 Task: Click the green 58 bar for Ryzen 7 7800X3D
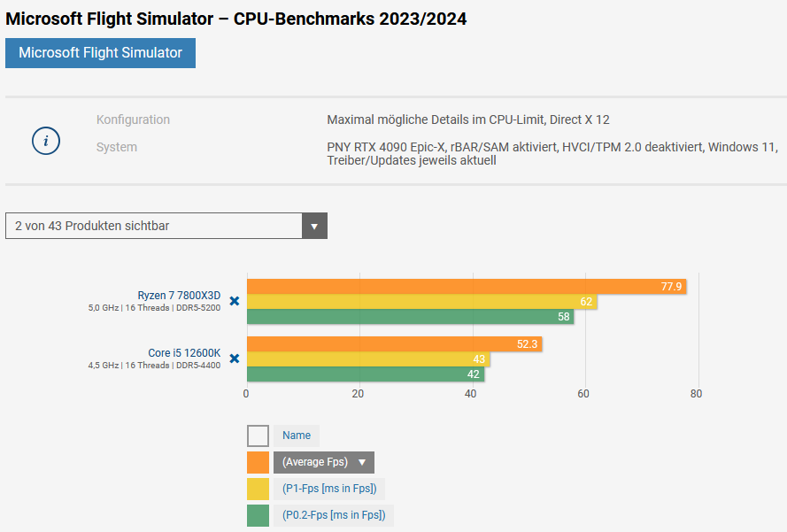coord(411,317)
